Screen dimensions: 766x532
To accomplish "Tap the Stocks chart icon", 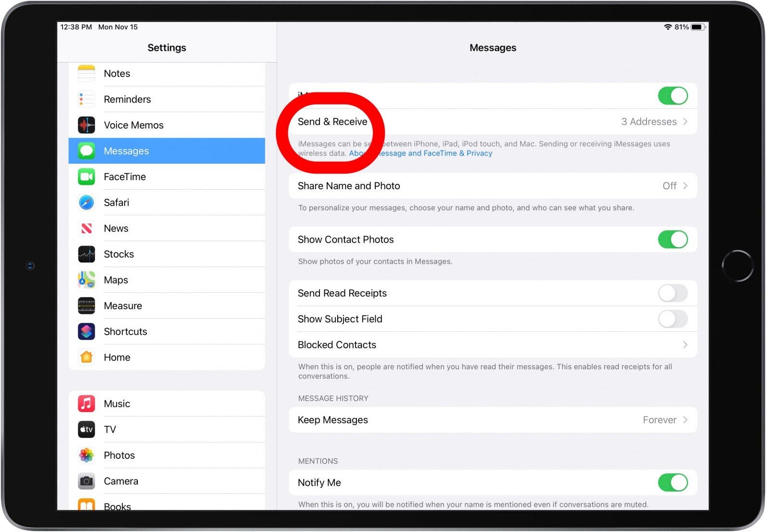I will (86, 254).
